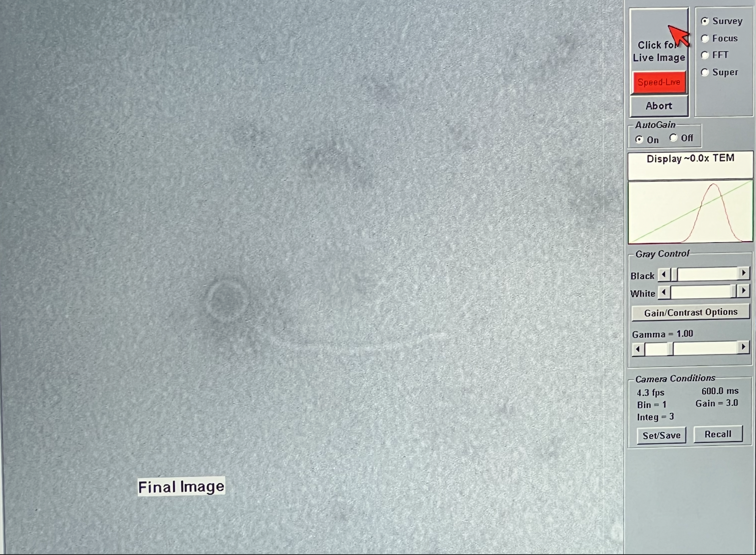Turn AutoGain On

click(639, 140)
